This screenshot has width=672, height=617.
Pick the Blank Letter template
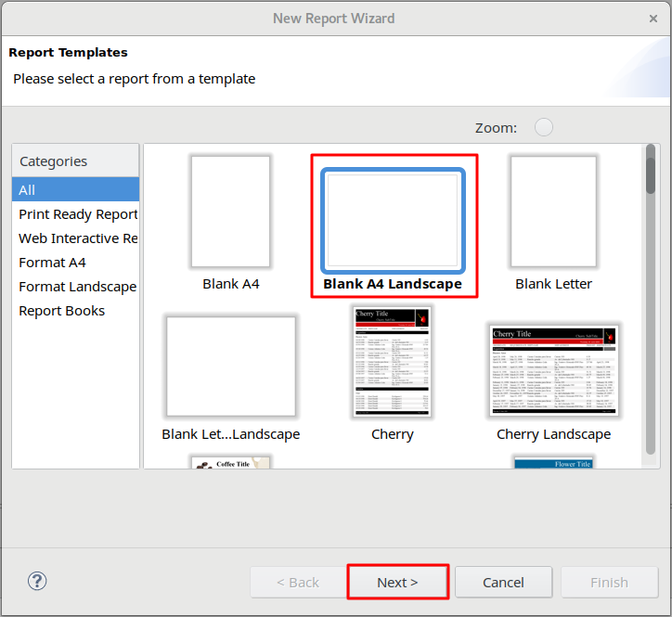click(553, 212)
